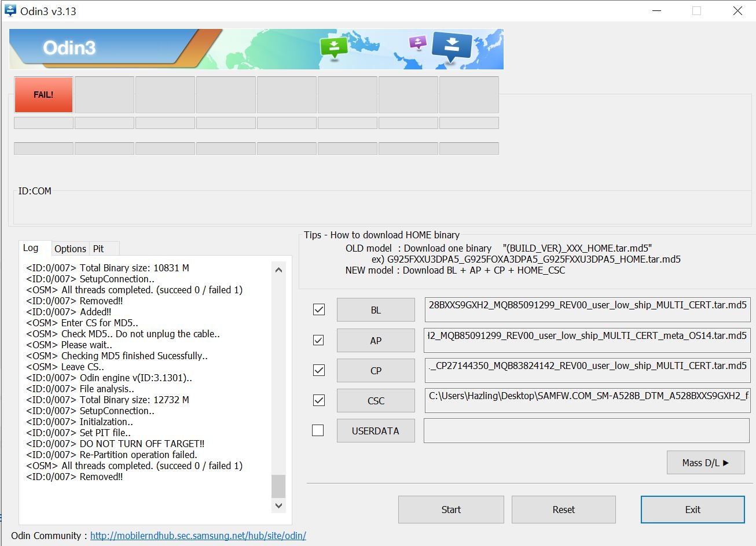Uncheck the AP checkbox
The height and width of the screenshot is (546, 756).
[318, 340]
